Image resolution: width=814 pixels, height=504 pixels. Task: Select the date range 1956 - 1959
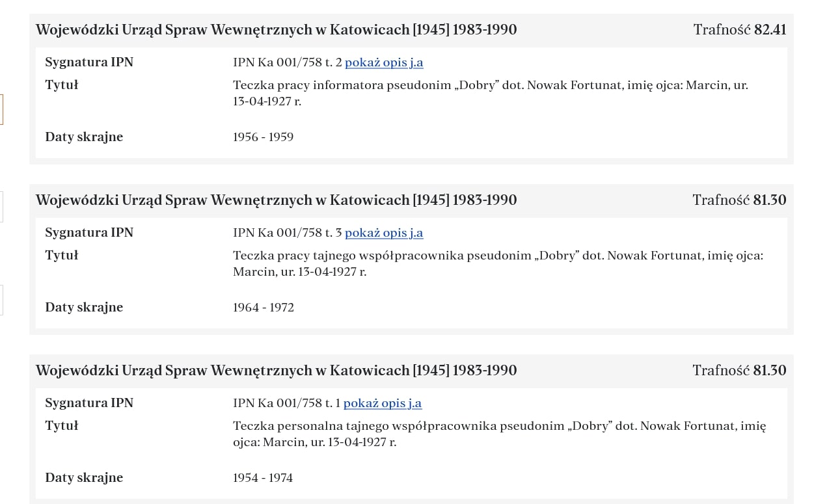tap(263, 137)
